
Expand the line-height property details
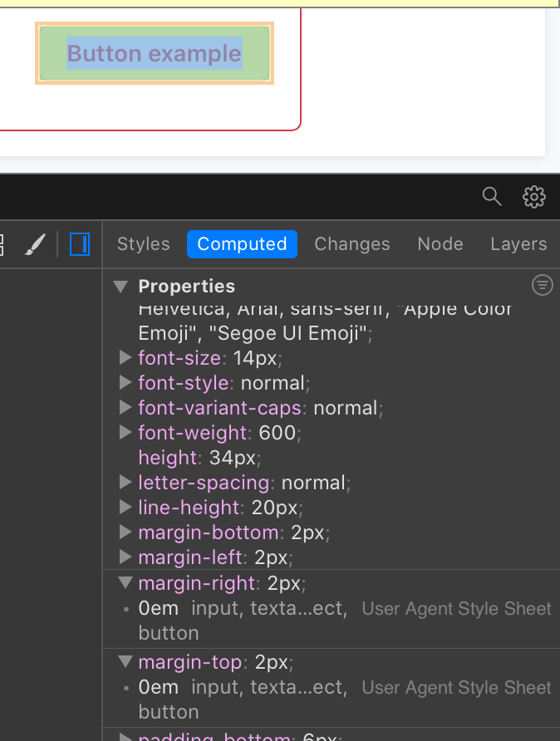(x=125, y=508)
